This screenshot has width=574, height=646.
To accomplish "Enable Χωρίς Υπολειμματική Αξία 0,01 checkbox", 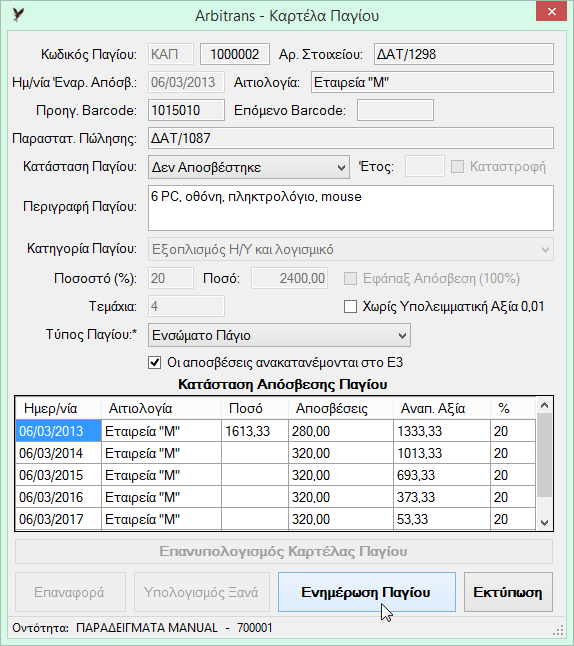I will tap(350, 307).
